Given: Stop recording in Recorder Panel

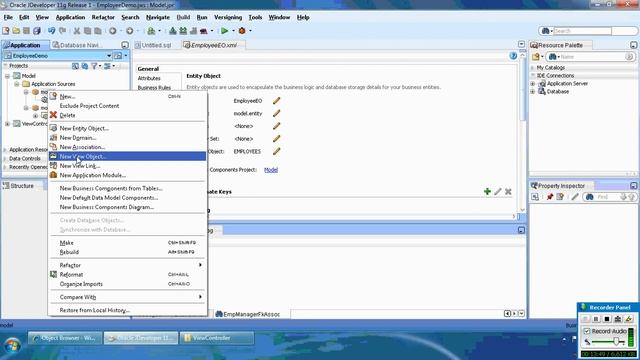Looking at the screenshot, I should [607, 319].
